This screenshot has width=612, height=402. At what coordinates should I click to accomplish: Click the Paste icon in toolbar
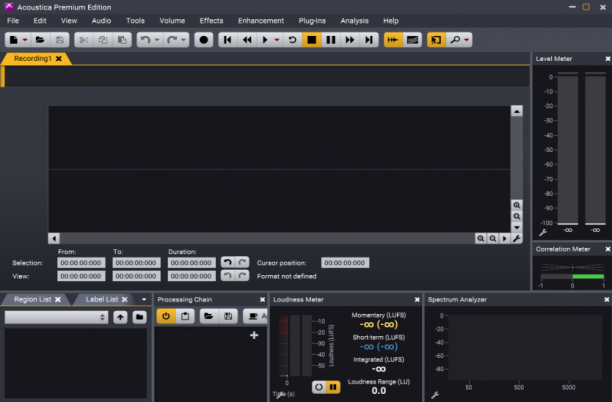click(122, 40)
